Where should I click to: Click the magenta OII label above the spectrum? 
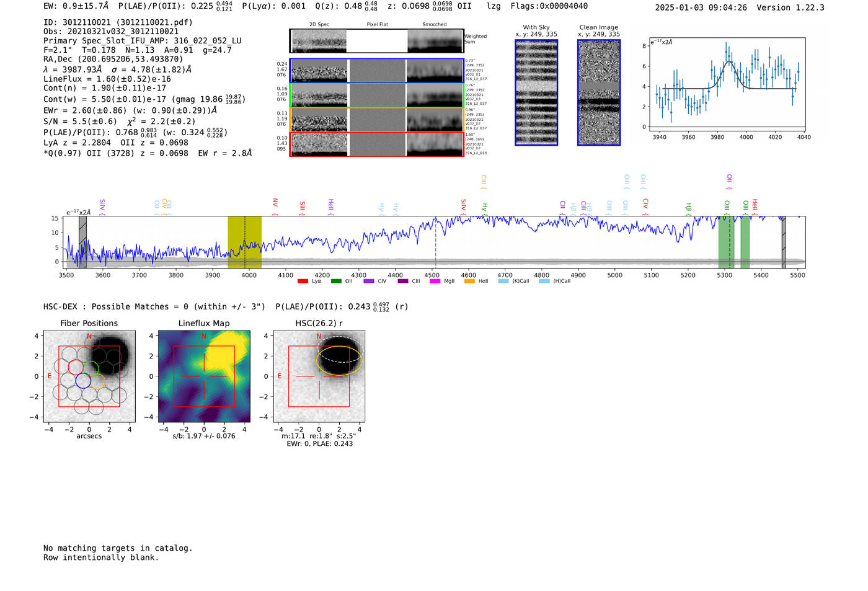pyautogui.click(x=729, y=180)
